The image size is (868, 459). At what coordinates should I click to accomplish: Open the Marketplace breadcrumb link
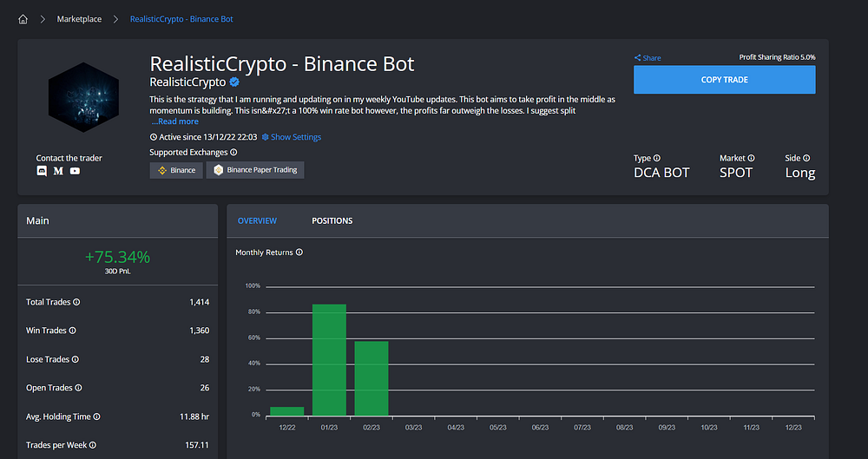[x=79, y=19]
